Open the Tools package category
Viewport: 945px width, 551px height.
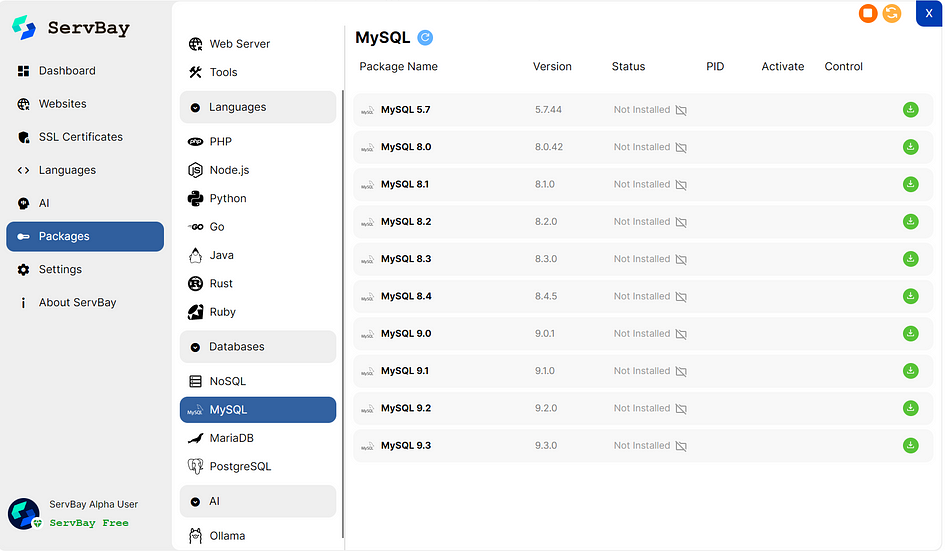[x=258, y=72]
